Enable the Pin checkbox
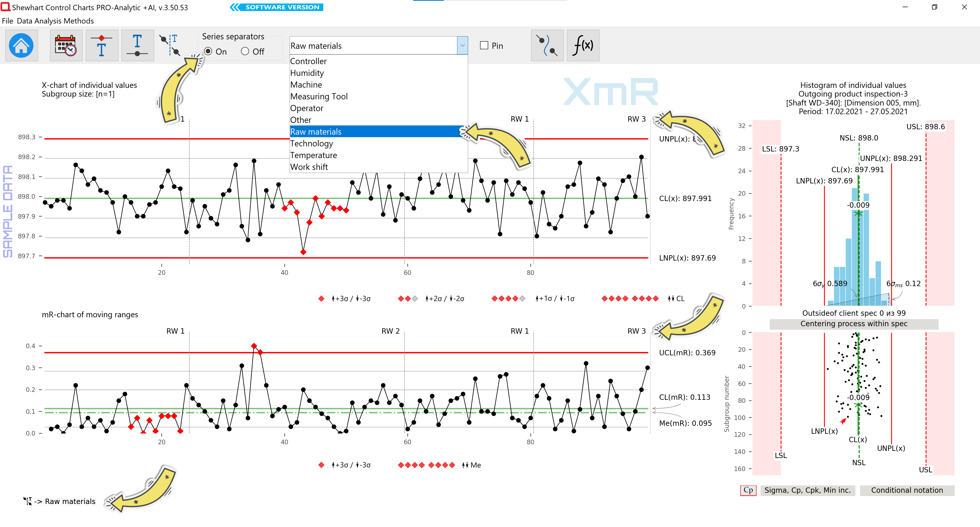 point(484,46)
